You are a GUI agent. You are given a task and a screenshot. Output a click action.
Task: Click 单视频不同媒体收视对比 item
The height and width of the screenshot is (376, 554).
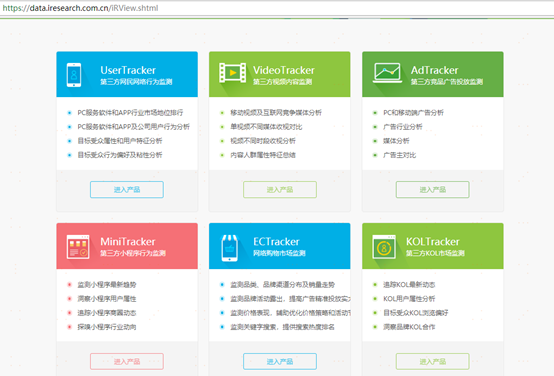pos(266,127)
